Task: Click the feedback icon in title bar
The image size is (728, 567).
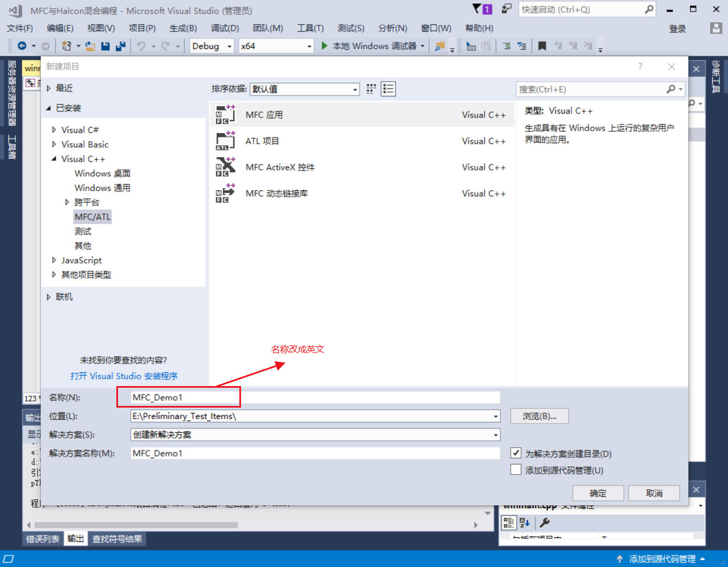Action: pos(506,9)
